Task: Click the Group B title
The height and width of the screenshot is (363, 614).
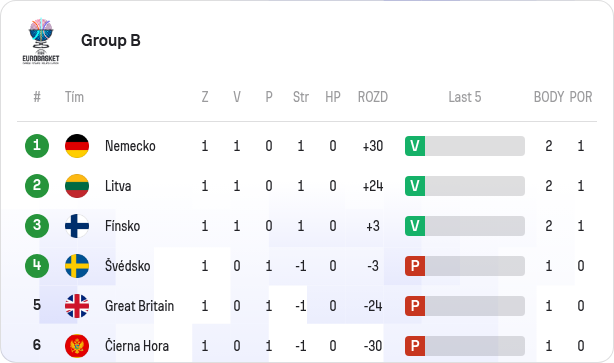Action: [111, 40]
